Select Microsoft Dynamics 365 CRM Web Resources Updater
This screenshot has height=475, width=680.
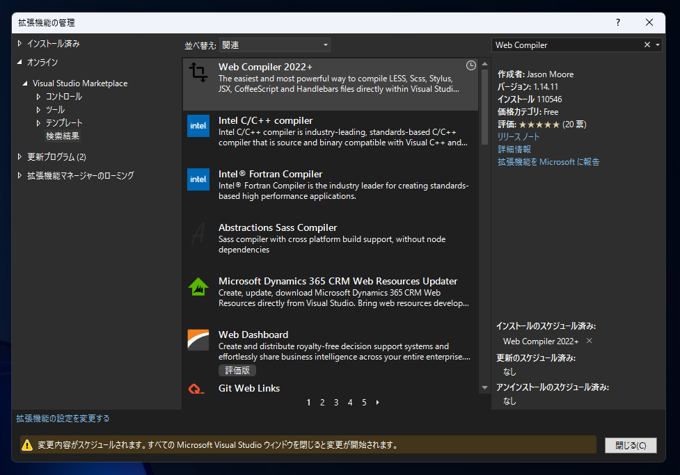(x=337, y=281)
